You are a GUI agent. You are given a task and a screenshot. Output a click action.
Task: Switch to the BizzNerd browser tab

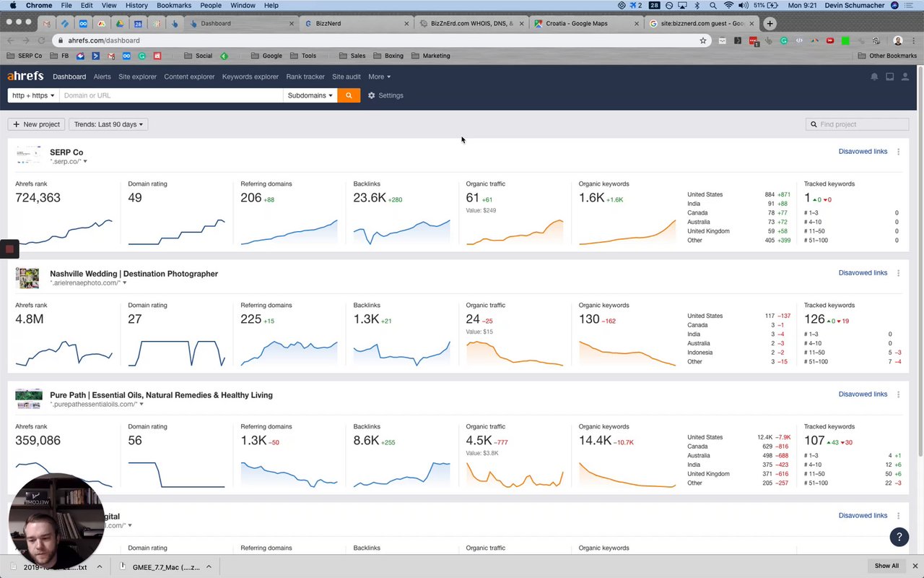357,23
